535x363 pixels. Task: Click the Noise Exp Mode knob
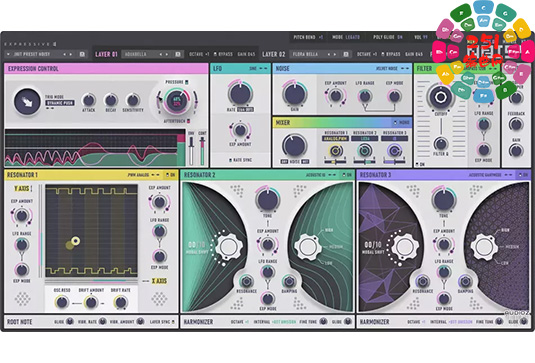pos(394,96)
